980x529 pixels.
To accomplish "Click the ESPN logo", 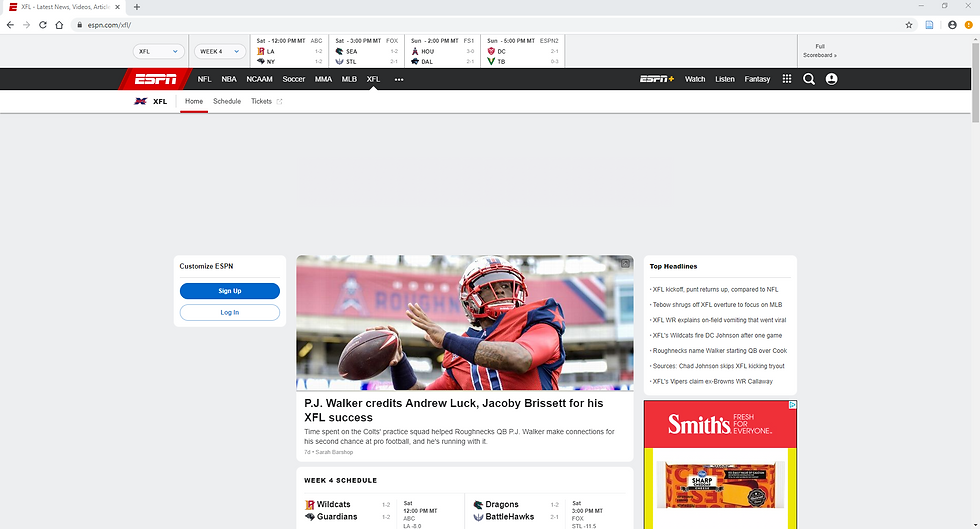I will click(x=156, y=79).
